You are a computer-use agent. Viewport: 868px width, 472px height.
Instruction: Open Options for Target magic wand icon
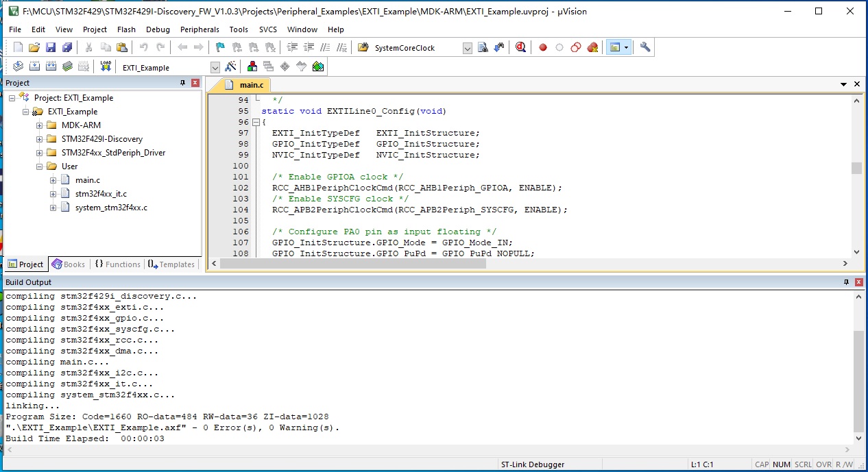pyautogui.click(x=231, y=66)
